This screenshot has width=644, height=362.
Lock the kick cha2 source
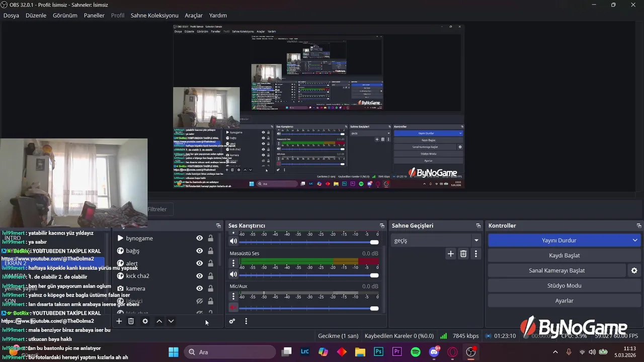point(210,276)
